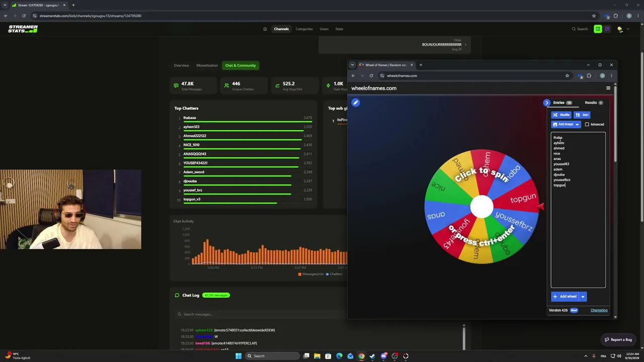Switch to the Monetization tab

(x=207, y=65)
